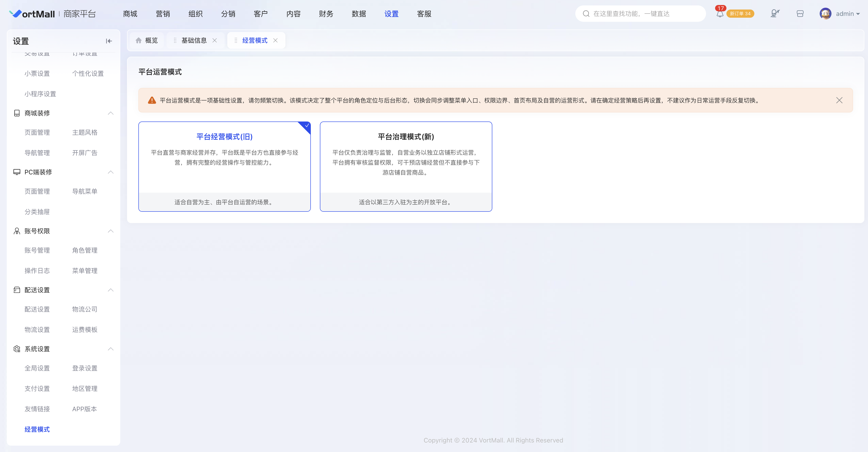The width and height of the screenshot is (868, 452).
Task: Open 支付设置 in the sidebar
Action: point(37,388)
